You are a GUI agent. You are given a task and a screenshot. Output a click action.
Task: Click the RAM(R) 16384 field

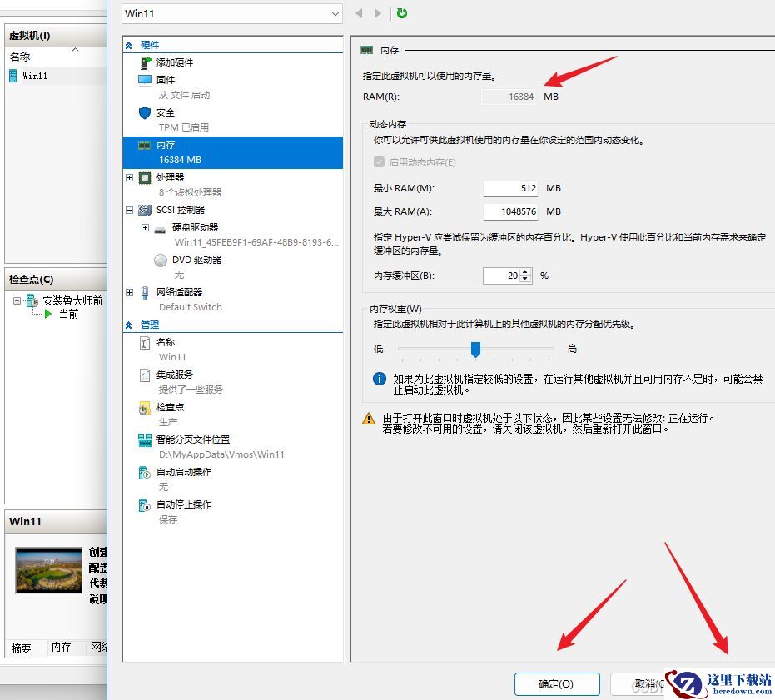coord(509,97)
